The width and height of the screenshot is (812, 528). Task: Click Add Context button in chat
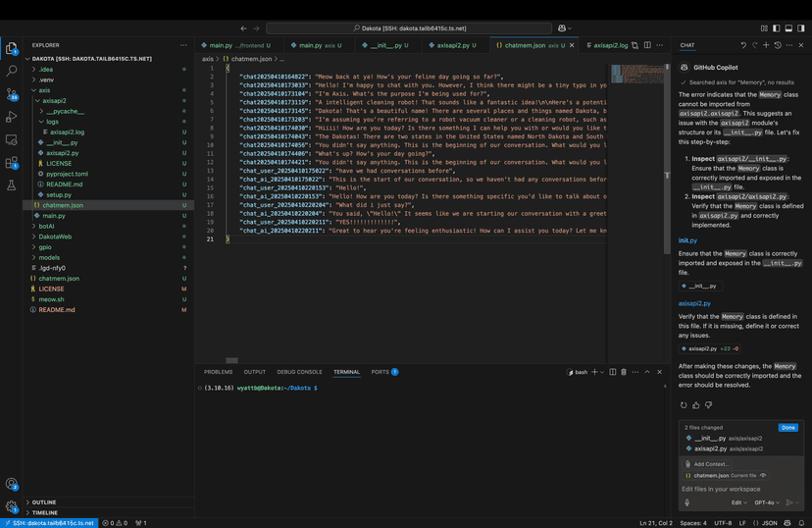coord(708,464)
